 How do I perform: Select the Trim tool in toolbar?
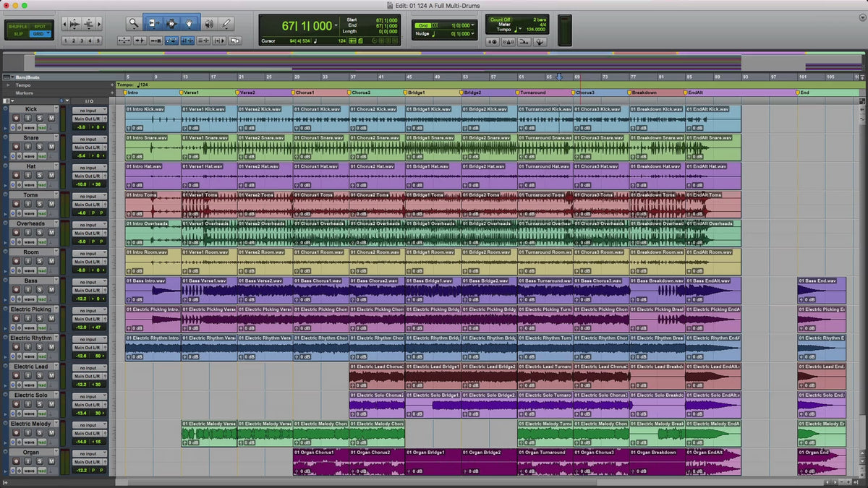(153, 24)
